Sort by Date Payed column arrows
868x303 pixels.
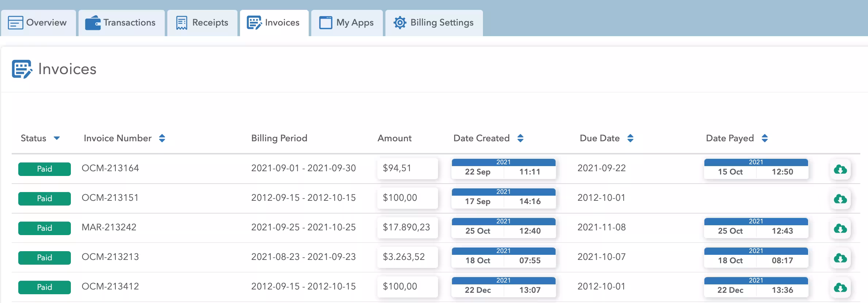(x=765, y=138)
